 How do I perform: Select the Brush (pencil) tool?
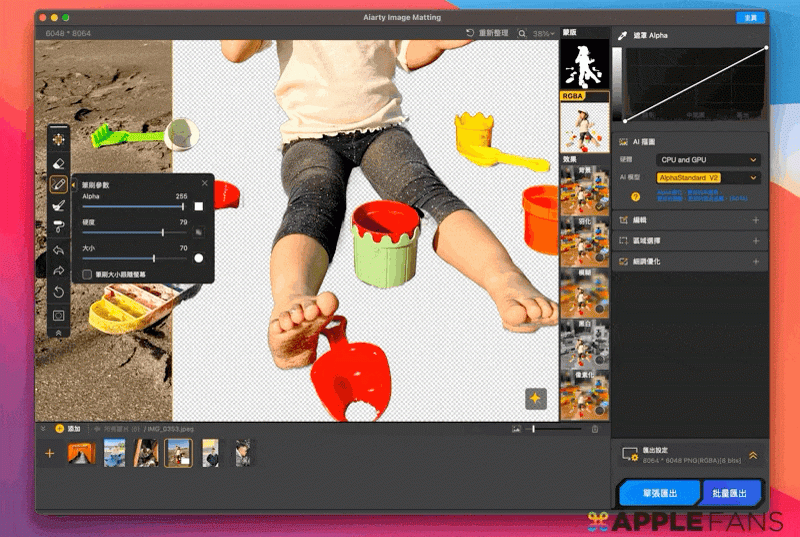59,185
